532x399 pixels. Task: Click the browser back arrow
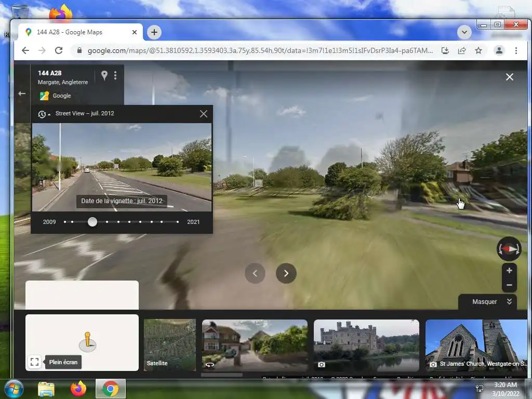coord(25,50)
